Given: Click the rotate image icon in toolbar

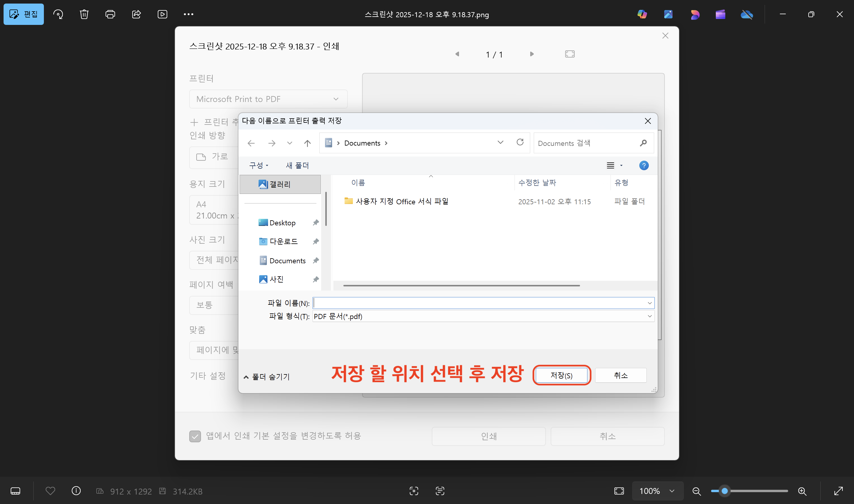Looking at the screenshot, I should [58, 14].
